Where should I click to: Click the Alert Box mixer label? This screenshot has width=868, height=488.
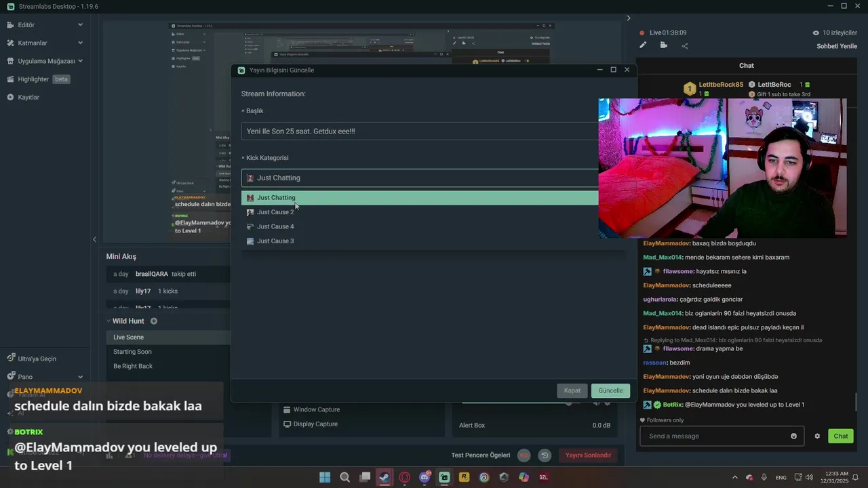click(472, 425)
